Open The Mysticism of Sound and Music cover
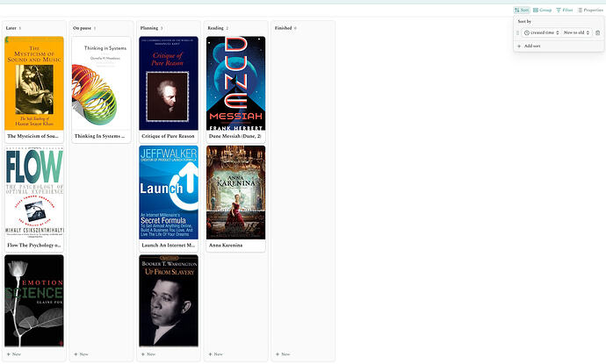Image resolution: width=606 pixels, height=364 pixels. (x=34, y=83)
